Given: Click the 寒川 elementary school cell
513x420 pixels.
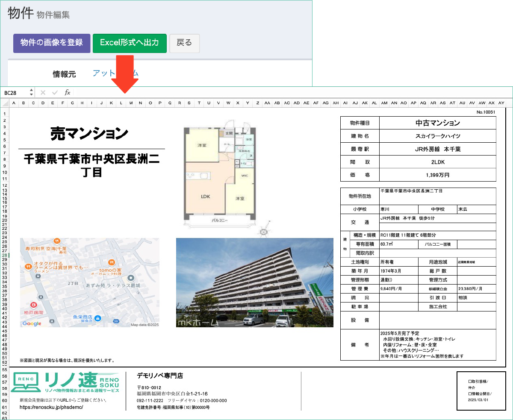Looking at the screenshot, I should coord(398,209).
